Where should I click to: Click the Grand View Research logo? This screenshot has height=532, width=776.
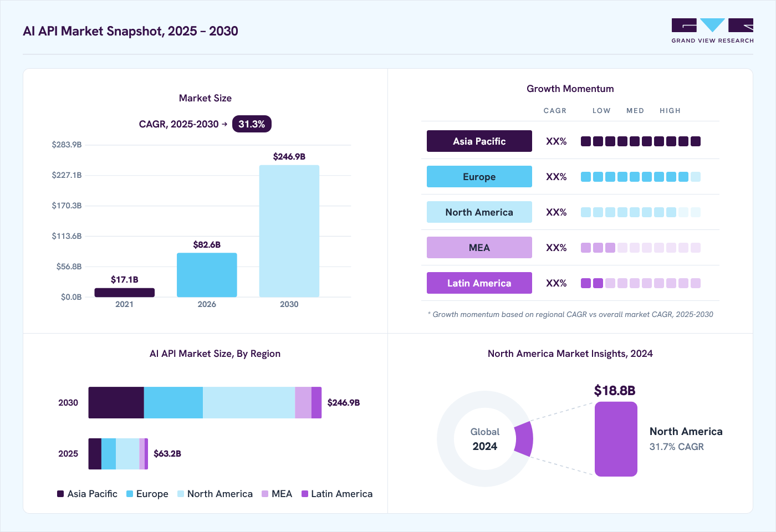tap(712, 30)
